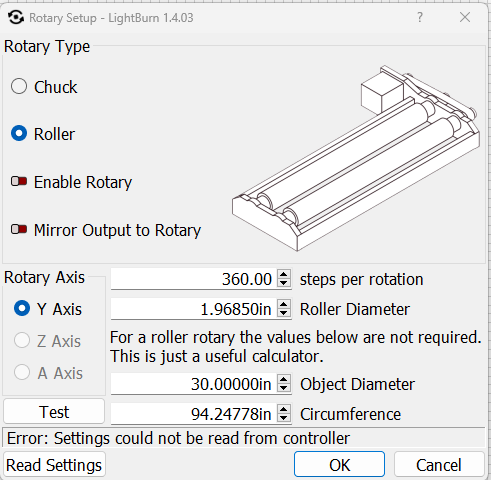This screenshot has width=491, height=480.
Task: Click the roller rotary illustration
Action: point(356,158)
